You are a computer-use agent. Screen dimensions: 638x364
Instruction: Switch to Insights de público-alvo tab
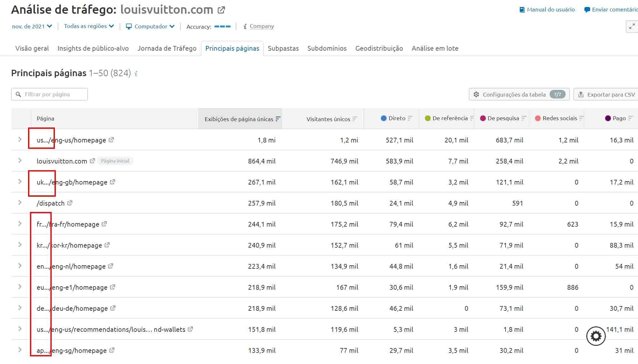point(93,48)
